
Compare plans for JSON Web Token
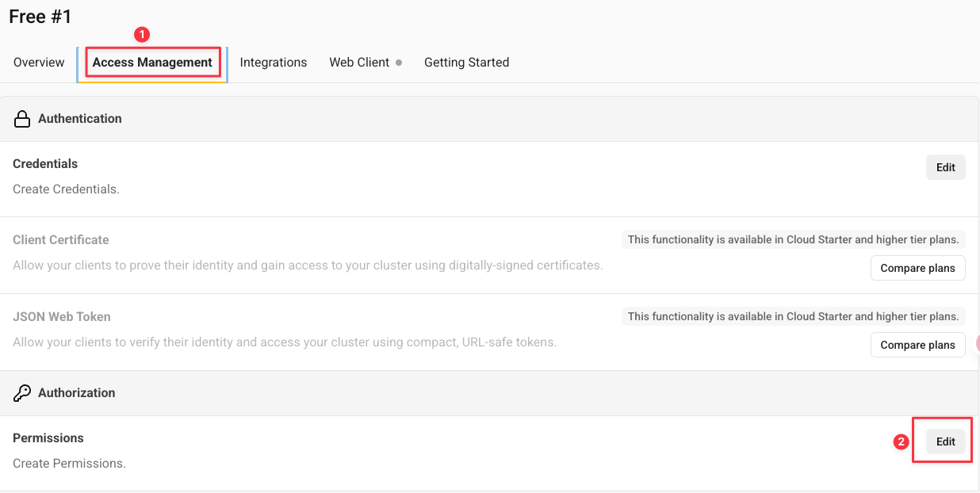click(917, 345)
